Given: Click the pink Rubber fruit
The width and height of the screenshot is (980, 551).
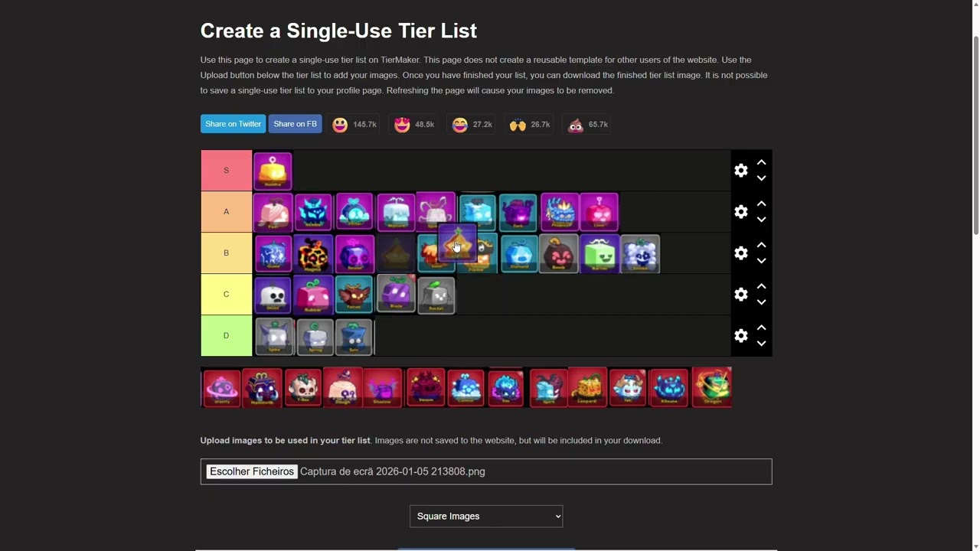Looking at the screenshot, I should (x=313, y=295).
